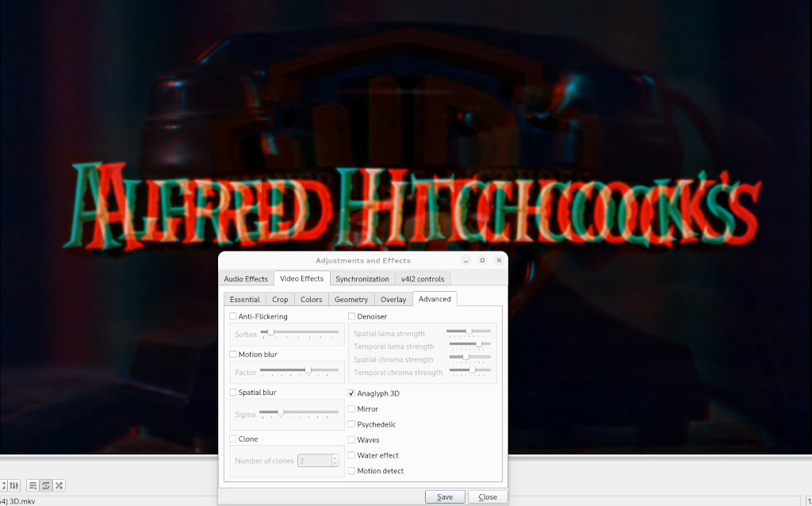Viewport: 812px width, 506px height.
Task: Click the fullscreen toggle icon
Action: tap(2, 485)
